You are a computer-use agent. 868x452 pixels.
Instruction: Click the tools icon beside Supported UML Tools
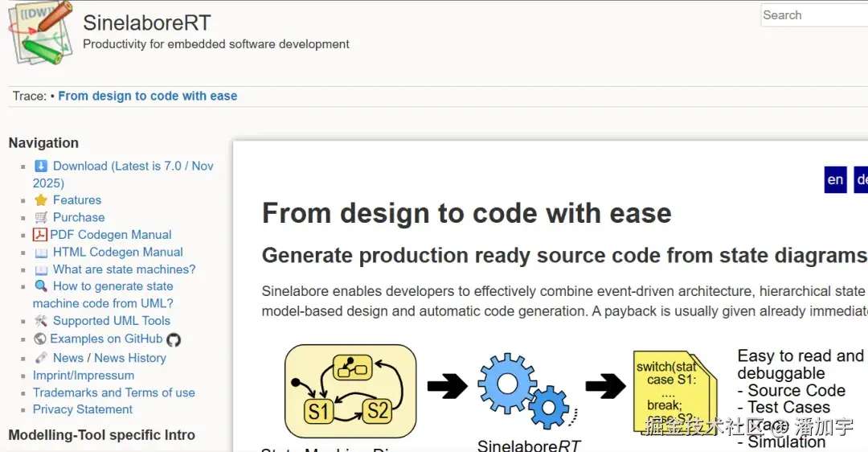coord(40,321)
